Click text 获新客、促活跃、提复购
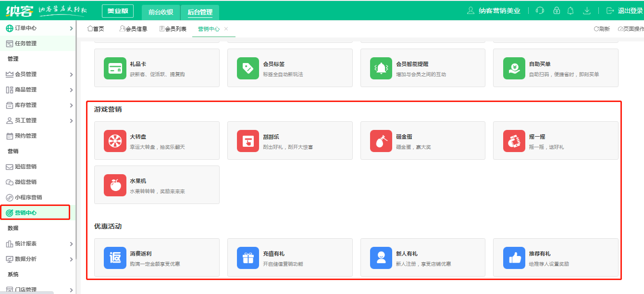The width and height of the screenshot is (644, 294). point(157,74)
